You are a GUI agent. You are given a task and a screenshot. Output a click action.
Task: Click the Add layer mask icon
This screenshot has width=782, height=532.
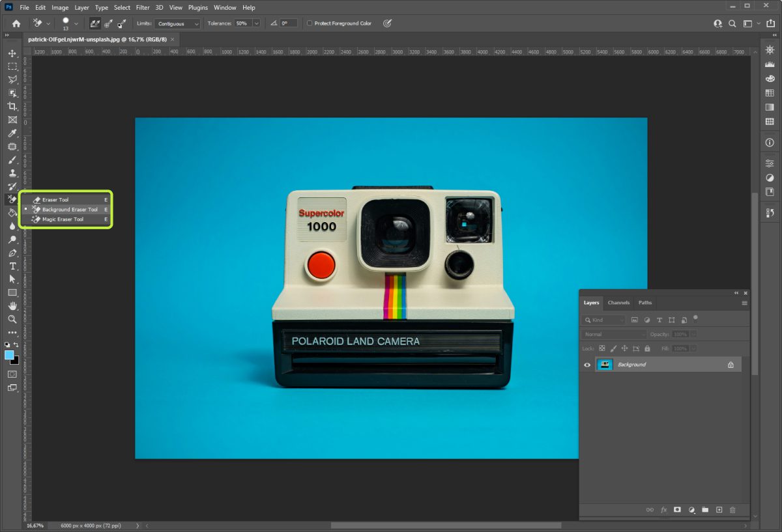677,510
